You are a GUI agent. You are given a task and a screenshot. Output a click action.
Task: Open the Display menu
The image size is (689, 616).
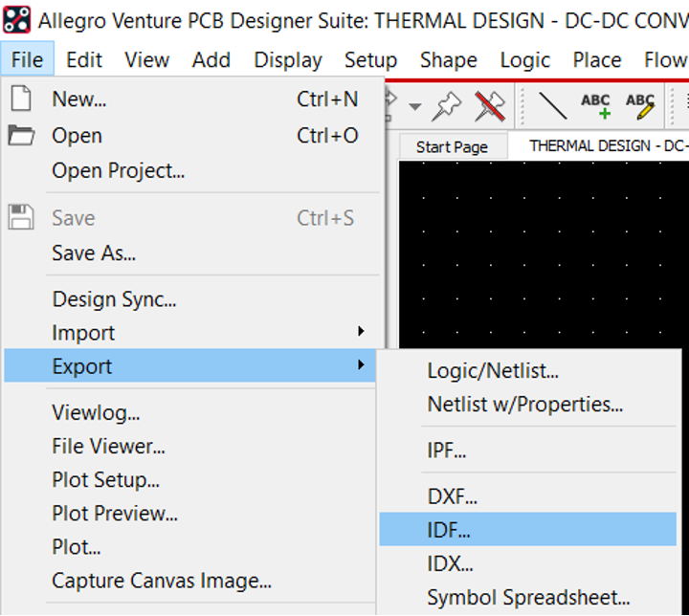[287, 59]
